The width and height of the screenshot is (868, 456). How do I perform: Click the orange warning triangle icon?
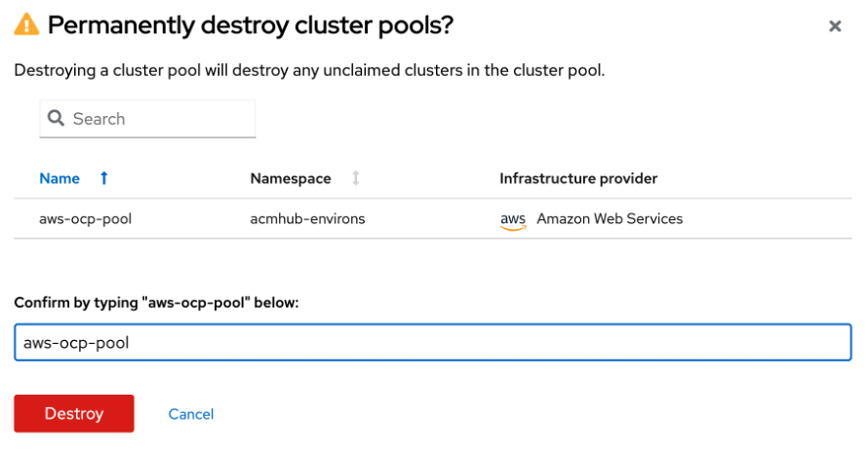point(26,25)
